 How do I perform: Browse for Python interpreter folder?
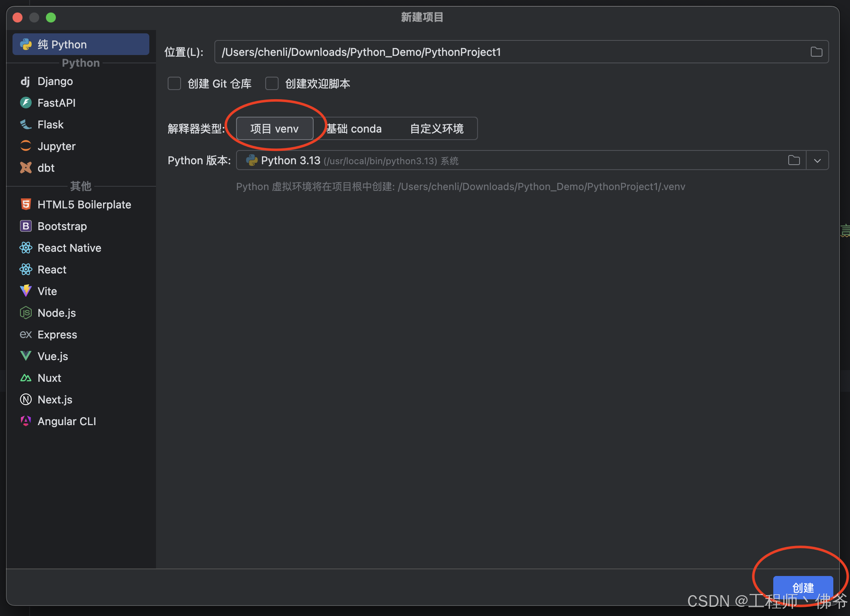coord(794,160)
